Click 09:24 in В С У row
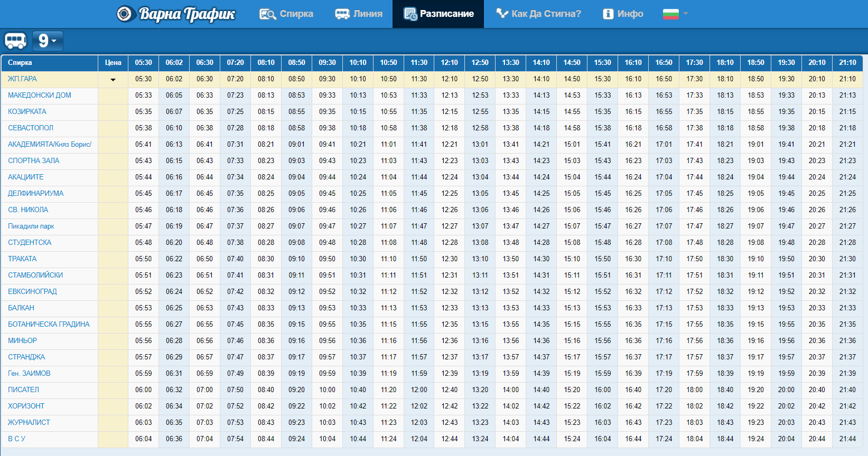 tap(296, 439)
